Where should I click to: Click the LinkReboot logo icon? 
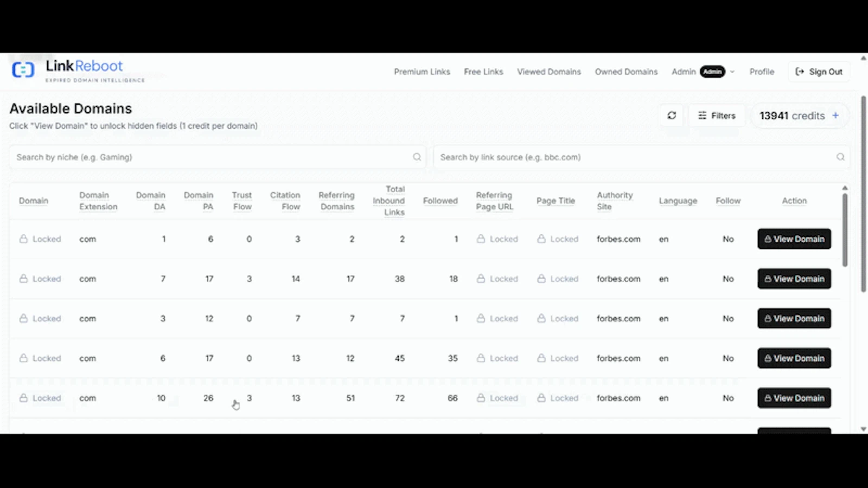(23, 70)
